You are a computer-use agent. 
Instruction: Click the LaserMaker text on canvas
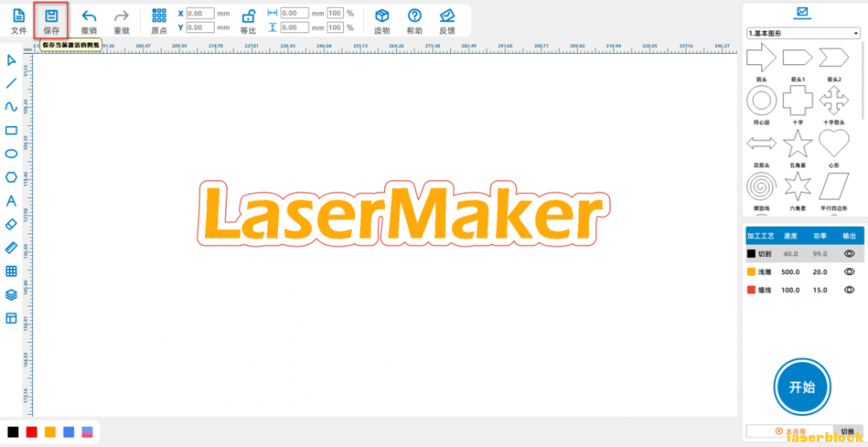tap(402, 213)
